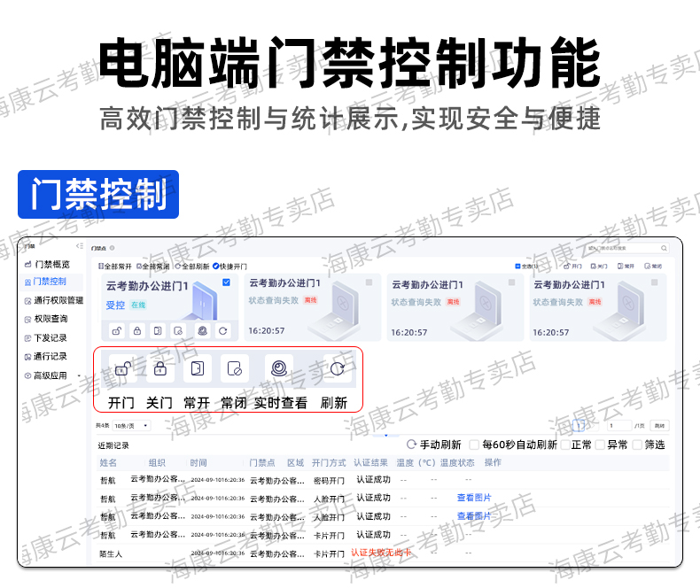
Task: Click the magnifier search icon in the search box
Action: [664, 248]
